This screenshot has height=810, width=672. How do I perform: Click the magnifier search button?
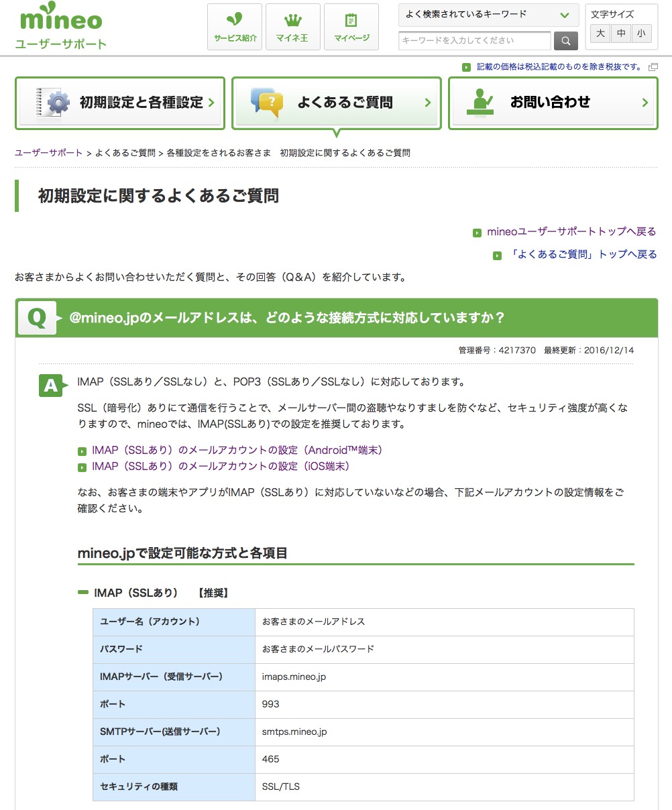[566, 41]
